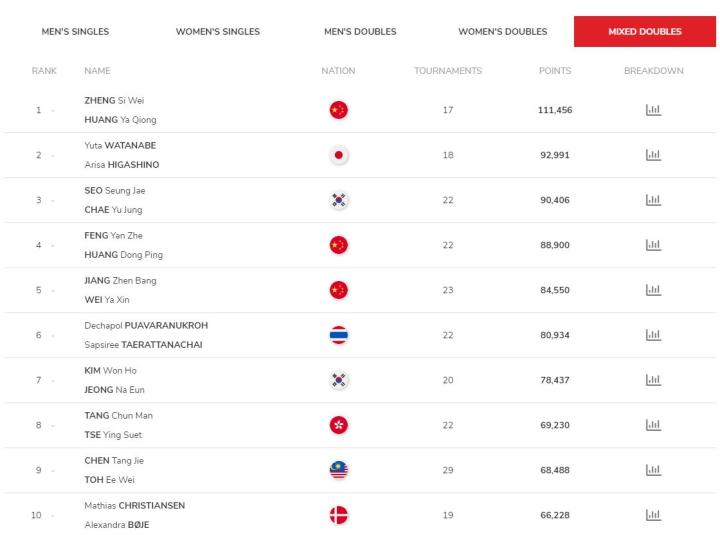View breakdown for Christiansen/Bøje pair
Screen dimensions: 720x535
[653, 515]
